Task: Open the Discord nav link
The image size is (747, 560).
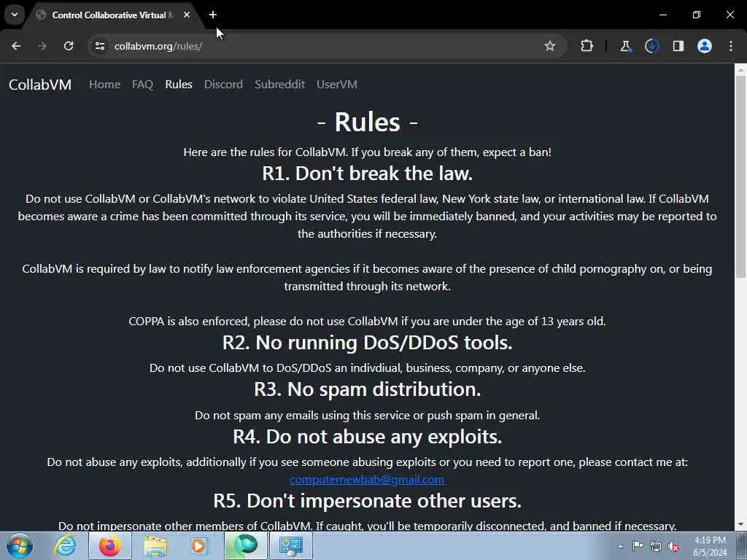Action: (x=223, y=85)
